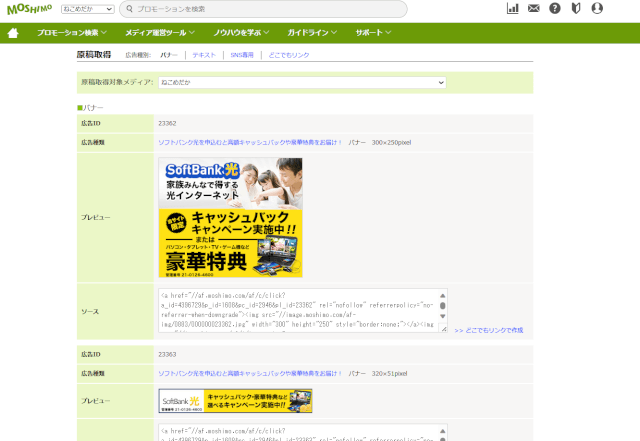
Task: Click the shield beginner guide icon
Action: tap(576, 9)
